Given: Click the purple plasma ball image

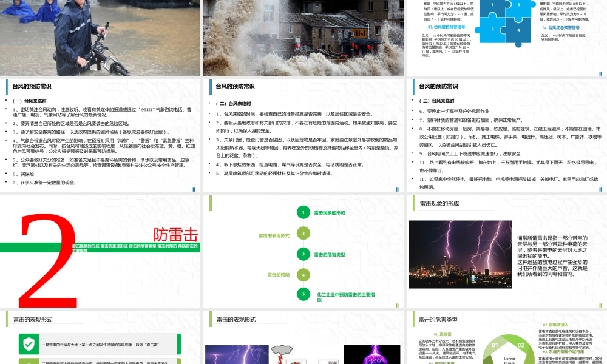Looking at the screenshot, I should coord(371,355).
